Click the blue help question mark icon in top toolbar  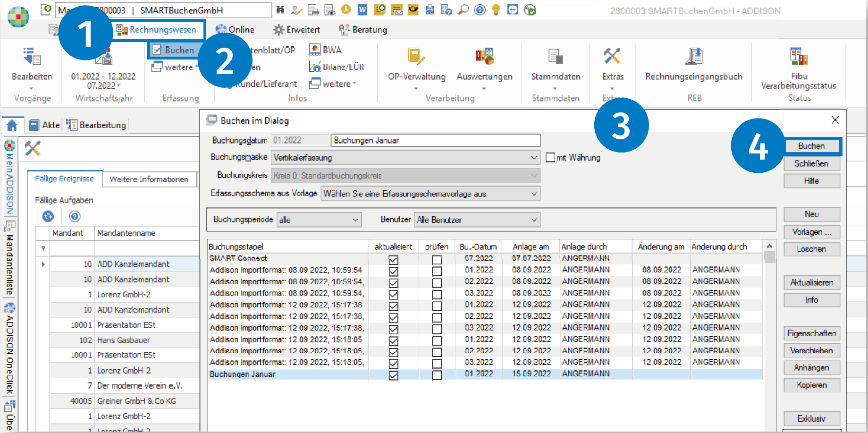480,10
